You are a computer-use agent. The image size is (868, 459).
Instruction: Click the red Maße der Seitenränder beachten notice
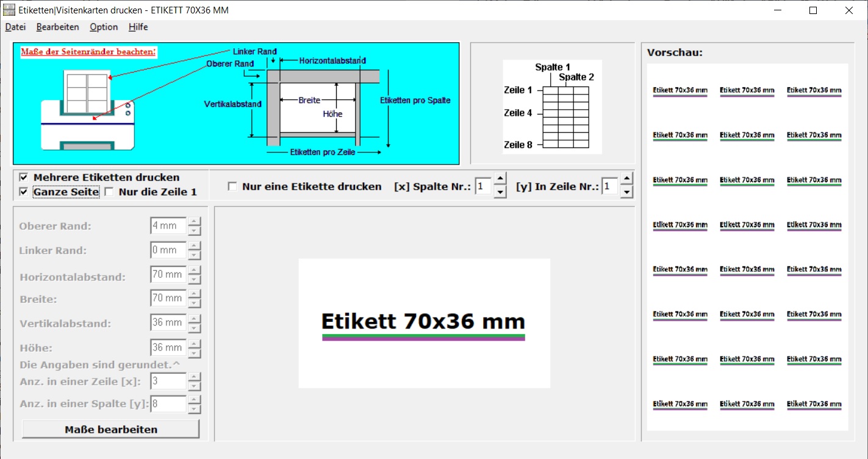(88, 52)
